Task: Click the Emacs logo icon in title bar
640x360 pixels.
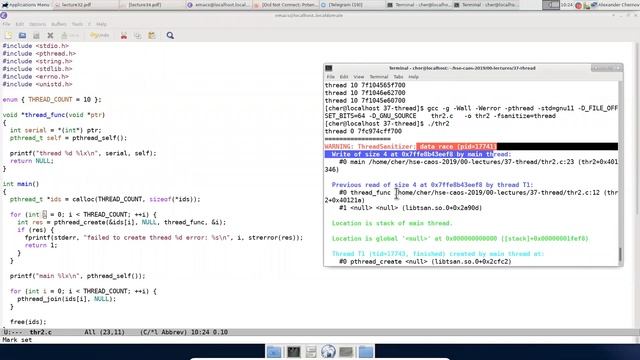Action: [x=4, y=16]
